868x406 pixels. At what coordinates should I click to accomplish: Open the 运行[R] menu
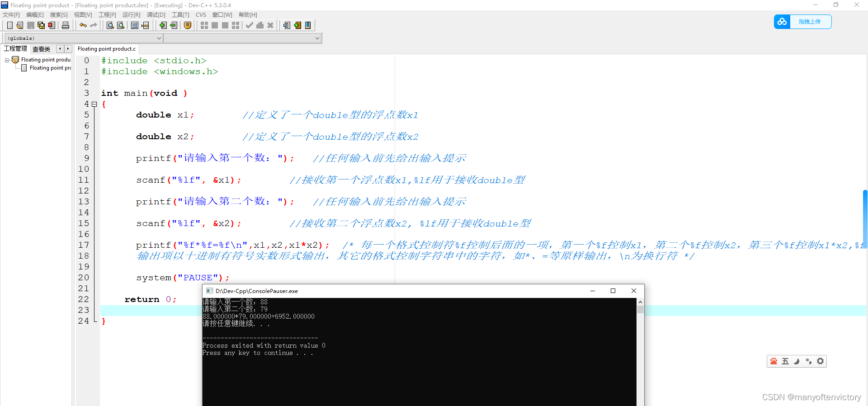pyautogui.click(x=131, y=15)
